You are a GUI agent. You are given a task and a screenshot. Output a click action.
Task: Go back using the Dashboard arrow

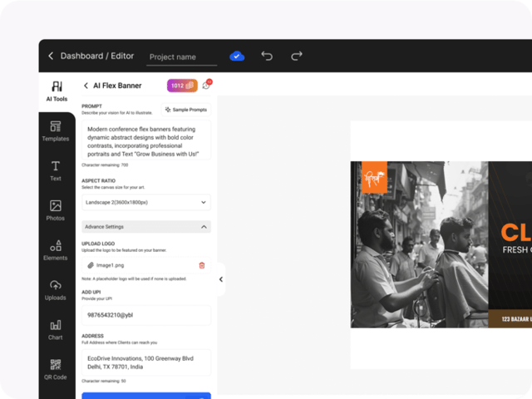point(51,56)
